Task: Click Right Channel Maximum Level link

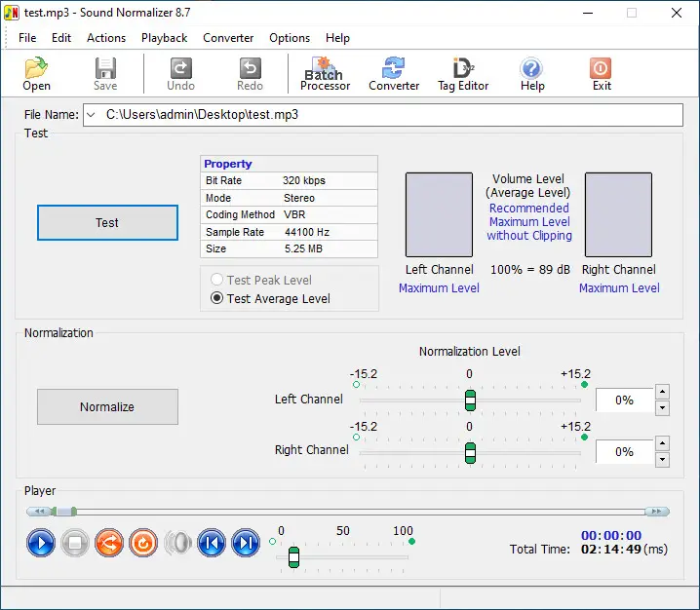Action: pos(619,287)
